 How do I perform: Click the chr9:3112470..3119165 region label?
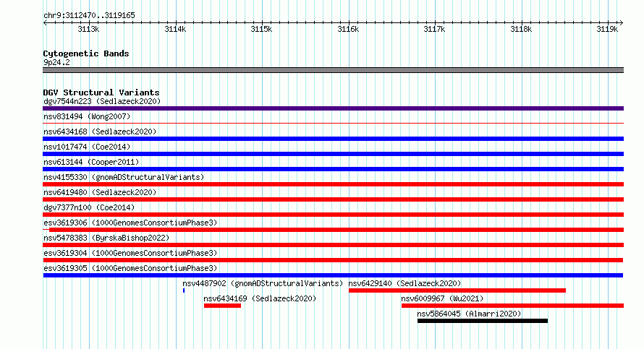pos(89,15)
